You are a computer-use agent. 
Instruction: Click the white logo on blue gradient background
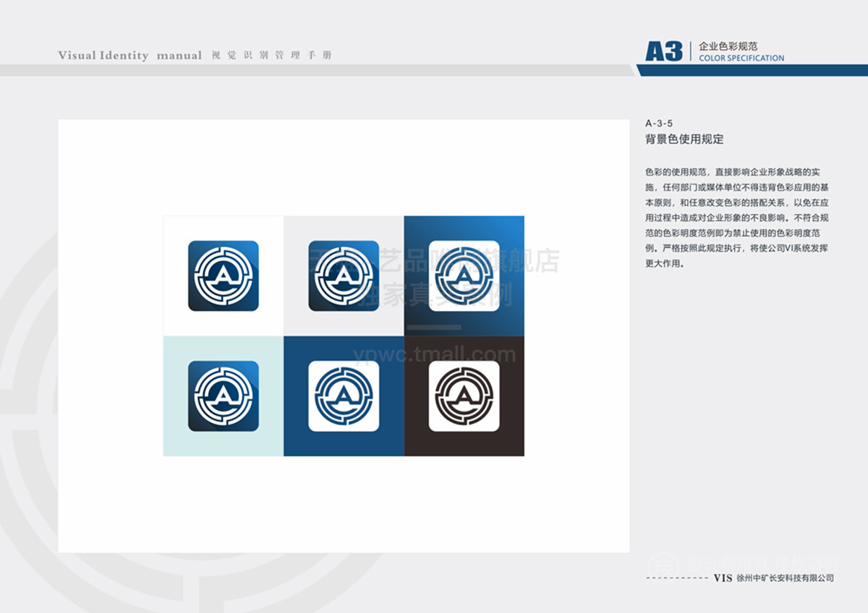(464, 276)
